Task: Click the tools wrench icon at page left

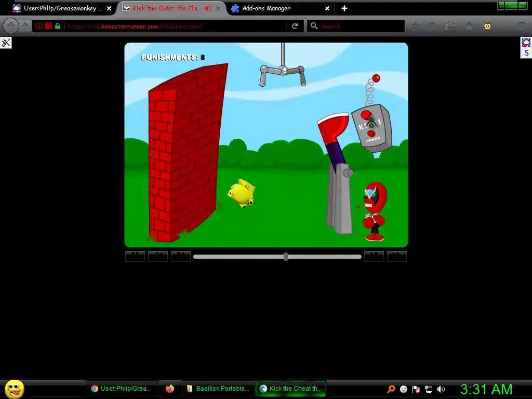Action: tap(6, 43)
